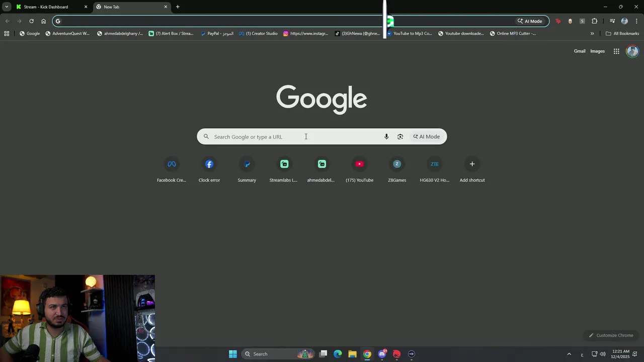Open ahmedabdelghany bookmark in the bookmarks bar
Viewport: 644px width, 362px height.
(x=120, y=34)
